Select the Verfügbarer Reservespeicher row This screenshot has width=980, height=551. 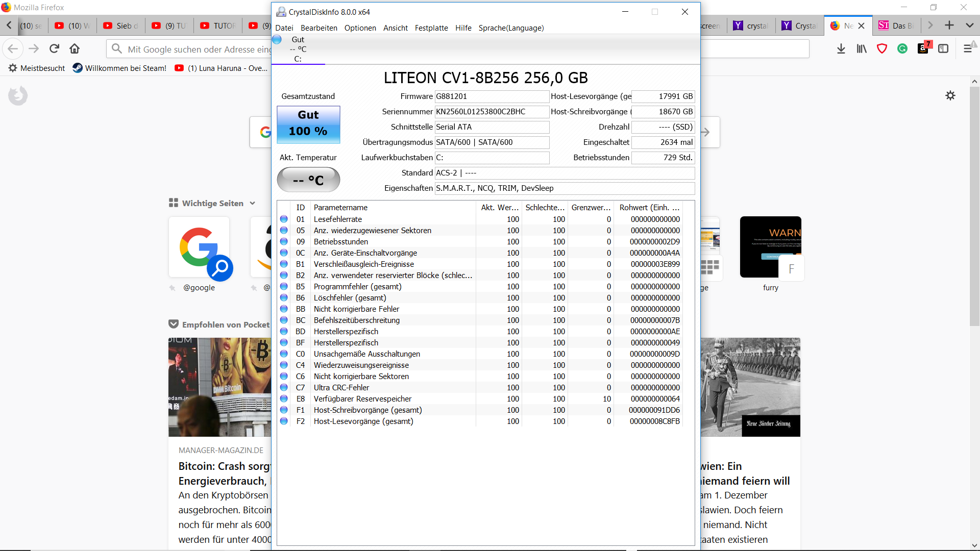point(480,399)
